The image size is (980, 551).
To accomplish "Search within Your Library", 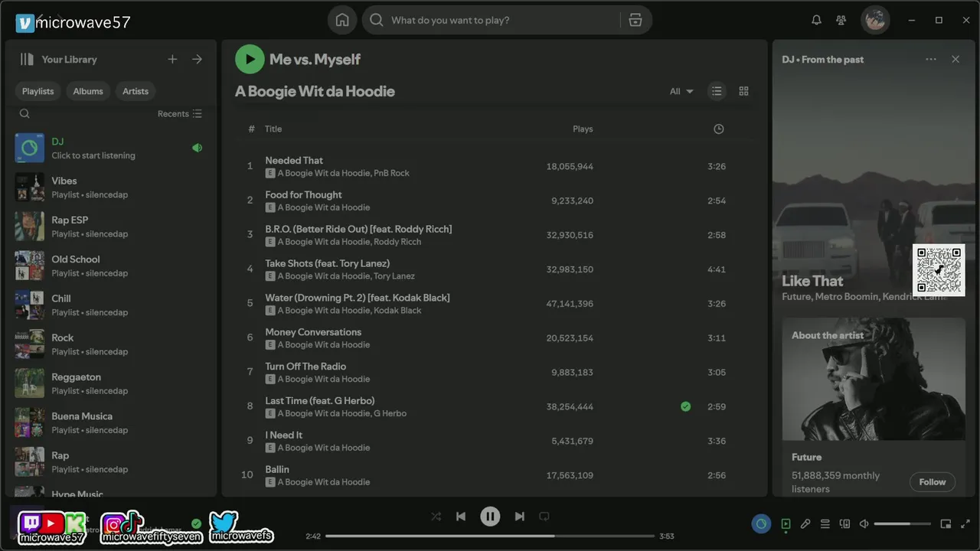I will pyautogui.click(x=24, y=113).
